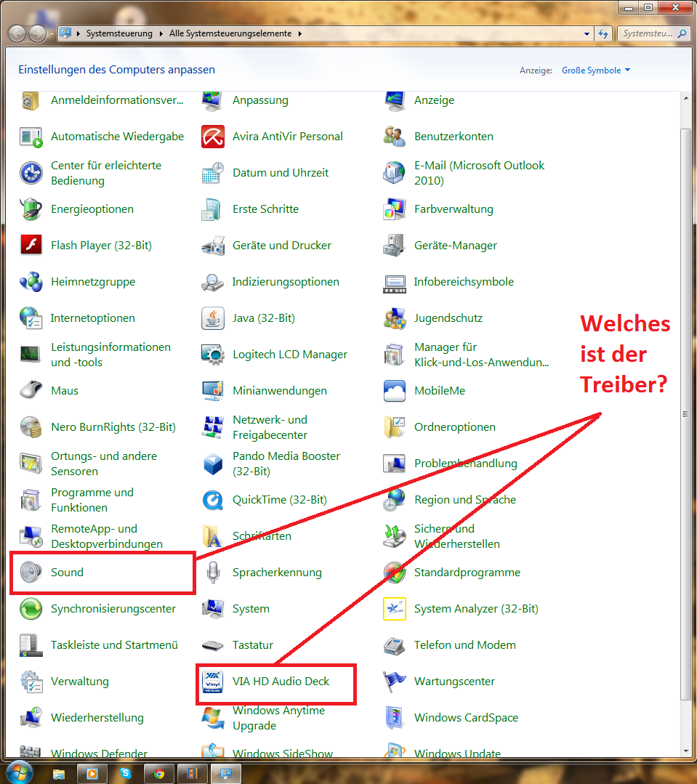
Task: Open Skype from the taskbar
Action: tap(126, 774)
